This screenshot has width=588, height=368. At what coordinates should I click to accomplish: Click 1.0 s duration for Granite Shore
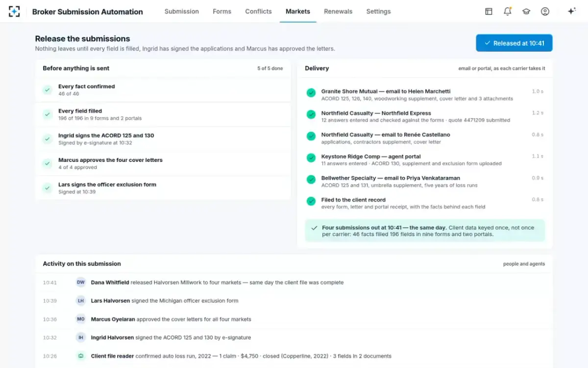coord(538,91)
